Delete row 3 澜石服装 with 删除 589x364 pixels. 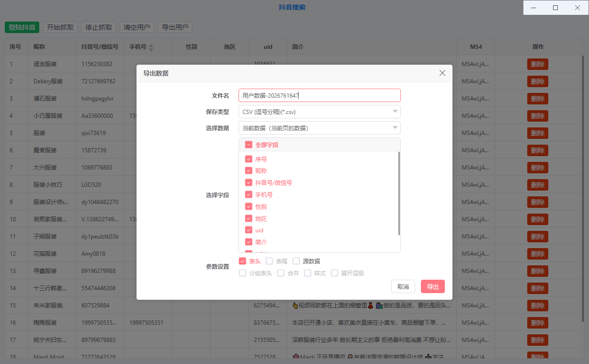click(x=538, y=99)
